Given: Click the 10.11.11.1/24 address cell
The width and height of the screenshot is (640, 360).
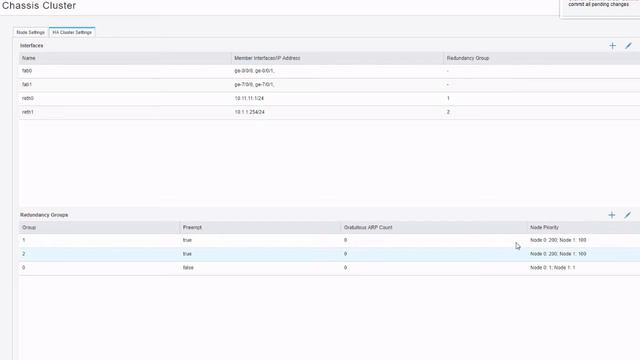Looking at the screenshot, I should pos(249,98).
